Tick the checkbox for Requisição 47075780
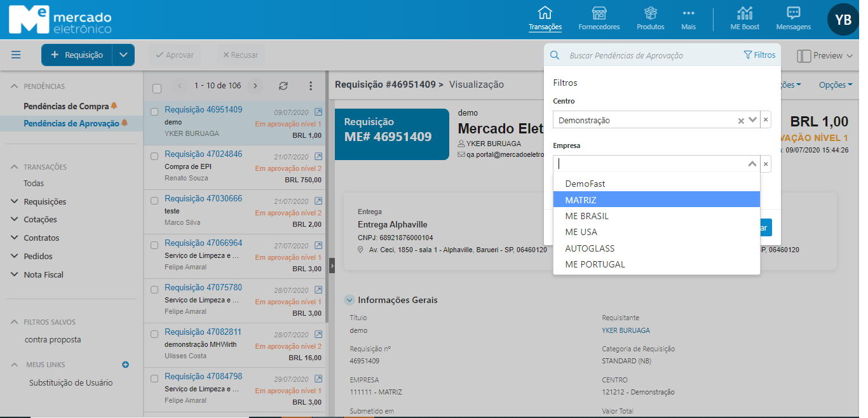 pyautogui.click(x=154, y=290)
